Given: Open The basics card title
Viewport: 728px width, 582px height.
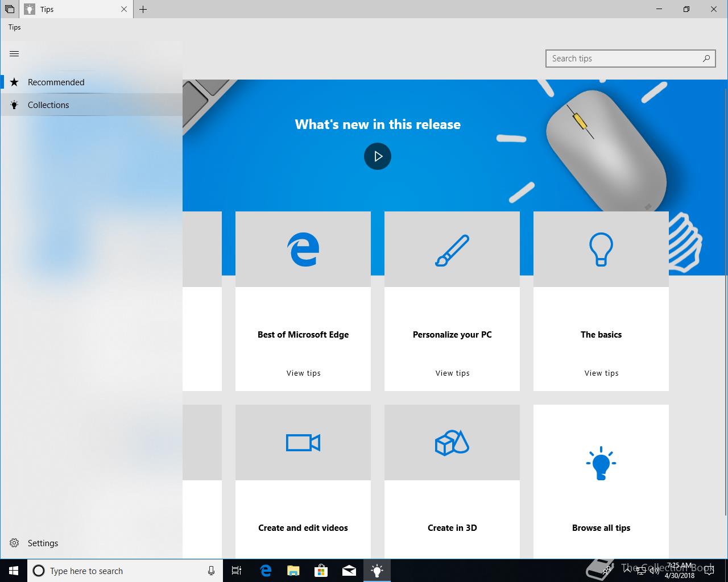Looking at the screenshot, I should point(601,334).
